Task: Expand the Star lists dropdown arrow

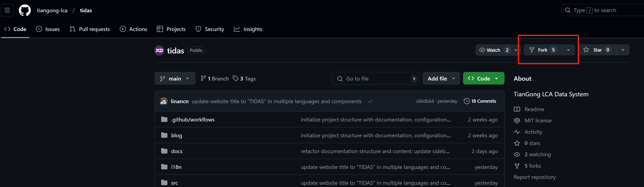Action: pos(623,50)
